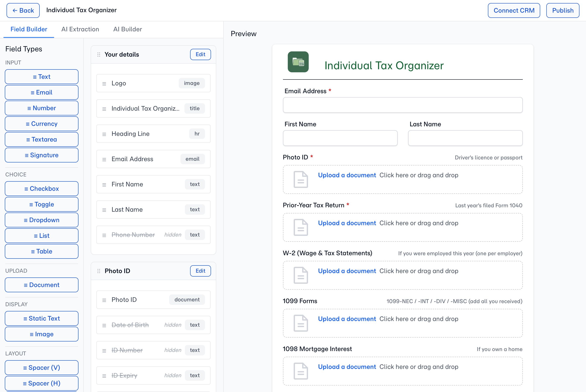Add a Spacer (V) layout element

pyautogui.click(x=42, y=368)
